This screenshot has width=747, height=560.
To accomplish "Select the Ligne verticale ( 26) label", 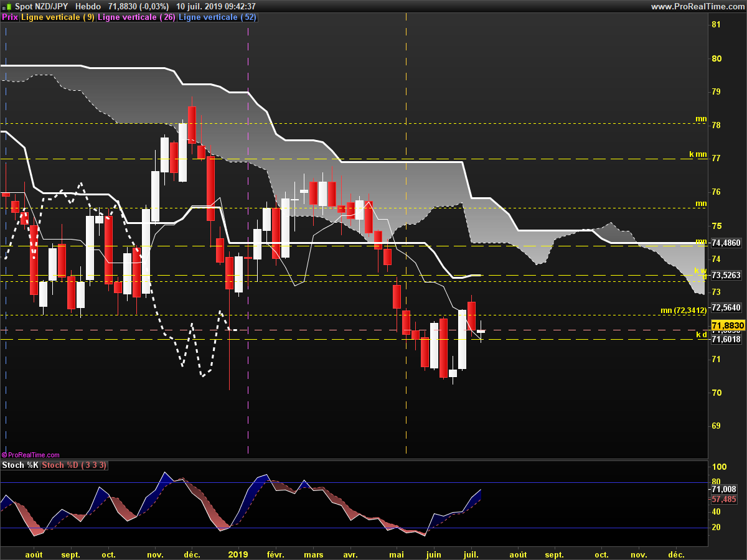I will [x=137, y=17].
